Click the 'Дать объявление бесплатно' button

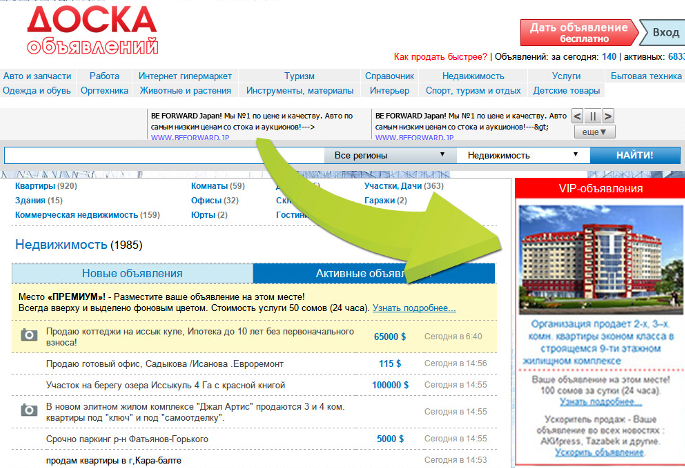578,32
